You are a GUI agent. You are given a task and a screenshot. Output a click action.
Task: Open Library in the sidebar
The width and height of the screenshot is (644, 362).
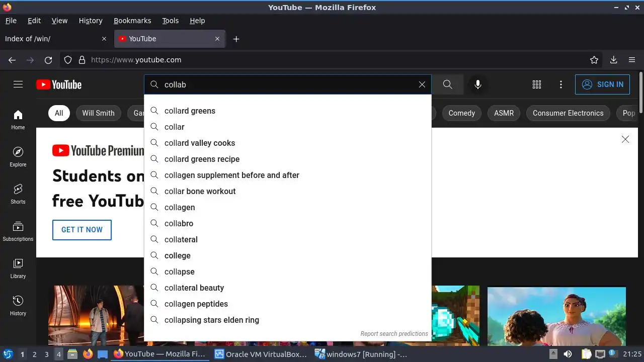pyautogui.click(x=18, y=269)
